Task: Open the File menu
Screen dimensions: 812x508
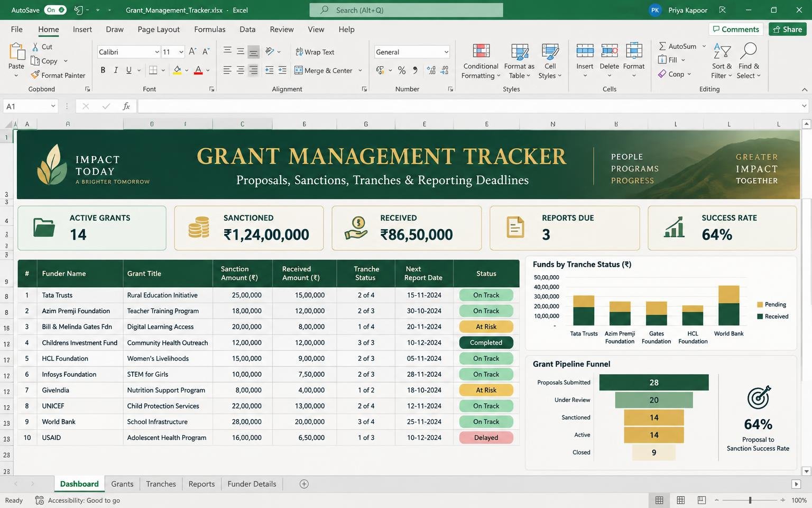Action: (x=17, y=29)
